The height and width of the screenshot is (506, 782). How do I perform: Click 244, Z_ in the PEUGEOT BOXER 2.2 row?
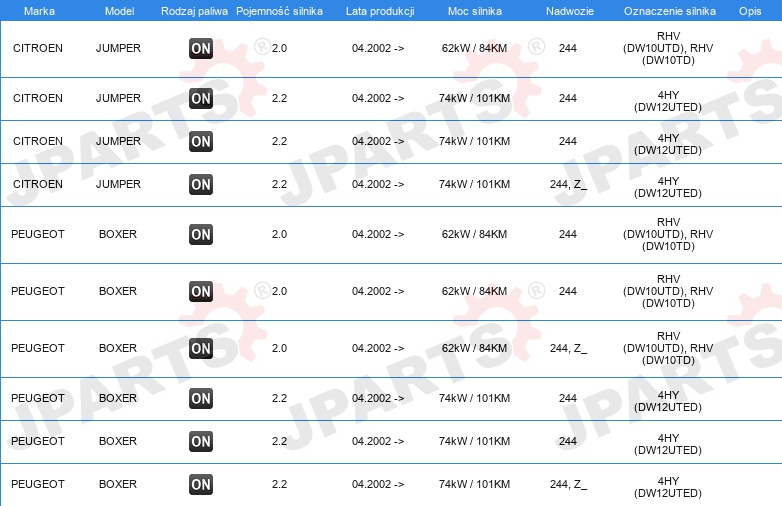[568, 485]
